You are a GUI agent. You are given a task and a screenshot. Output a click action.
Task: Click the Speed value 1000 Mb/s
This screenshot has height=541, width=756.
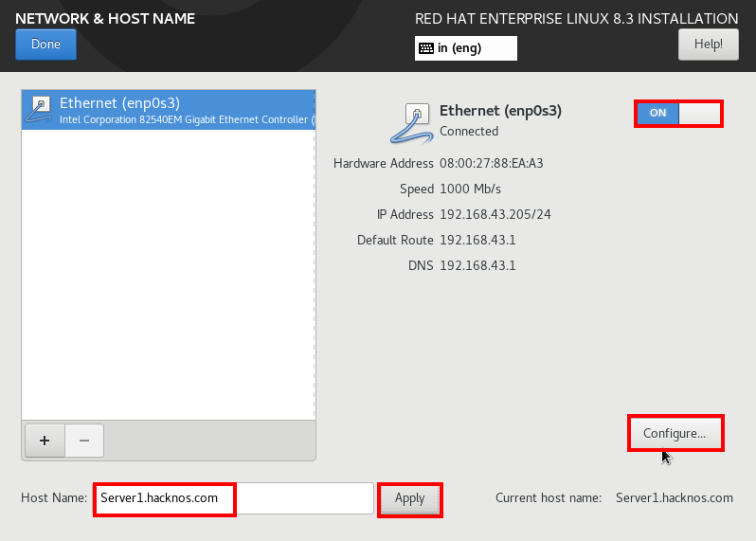point(470,189)
